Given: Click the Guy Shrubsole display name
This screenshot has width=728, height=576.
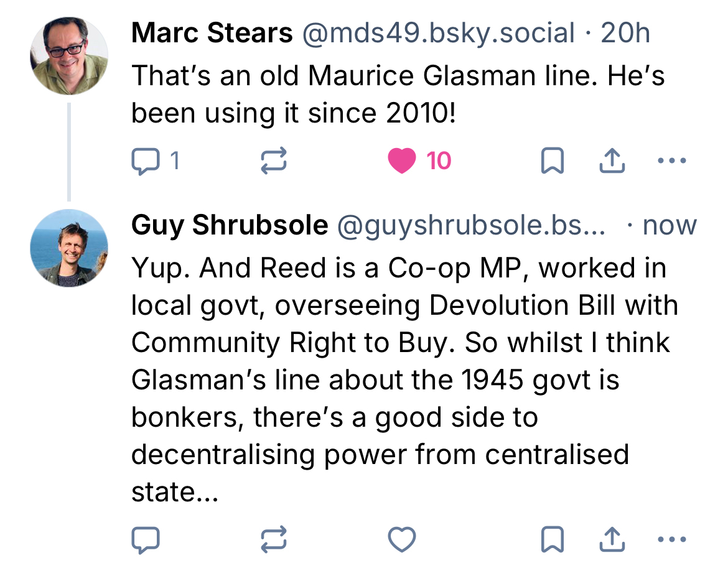Looking at the screenshot, I should [229, 225].
